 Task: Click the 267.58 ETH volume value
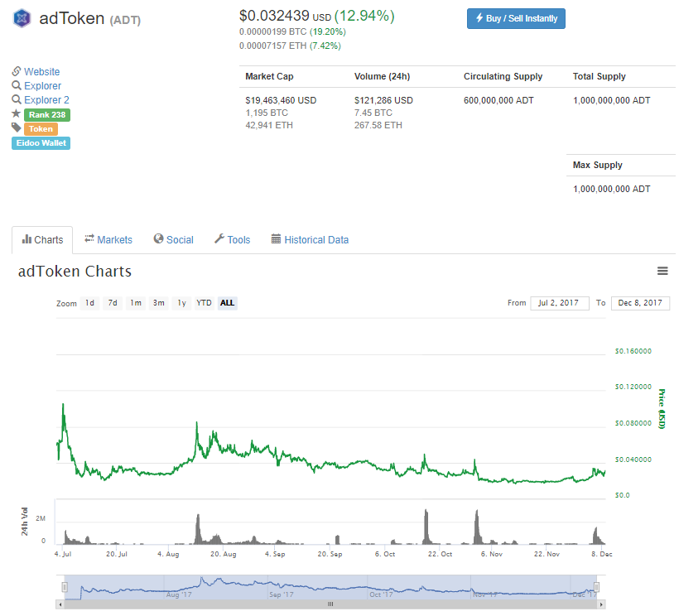point(378,125)
